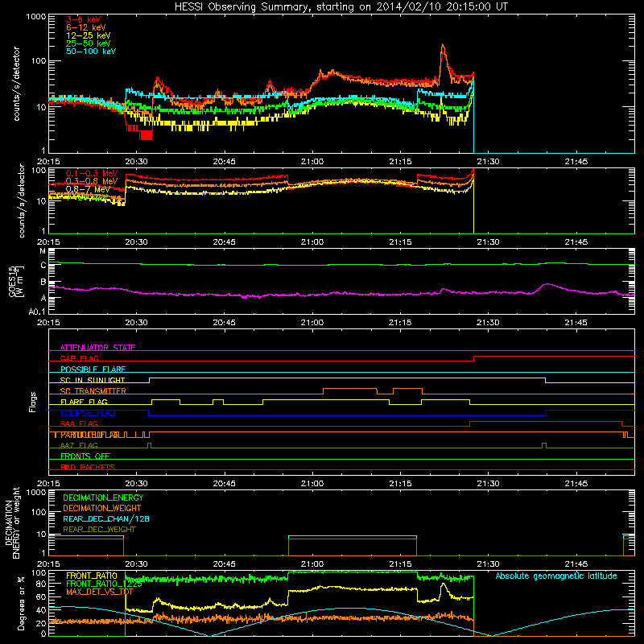
Task: Select the 50-100 keV legend label
Action: point(91,52)
